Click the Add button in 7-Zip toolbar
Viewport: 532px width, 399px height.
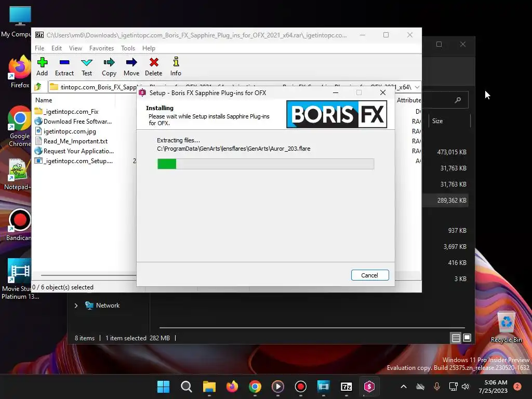42,66
